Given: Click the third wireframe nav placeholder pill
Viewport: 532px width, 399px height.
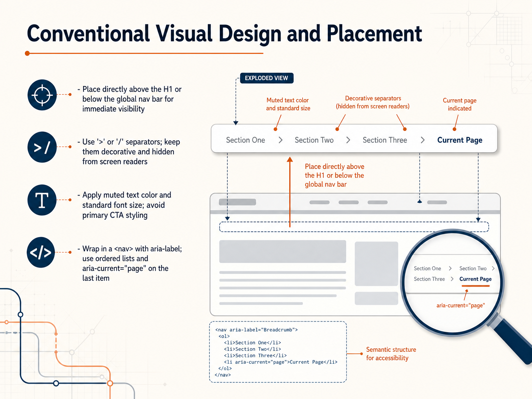Looking at the screenshot, I should coord(378,202).
